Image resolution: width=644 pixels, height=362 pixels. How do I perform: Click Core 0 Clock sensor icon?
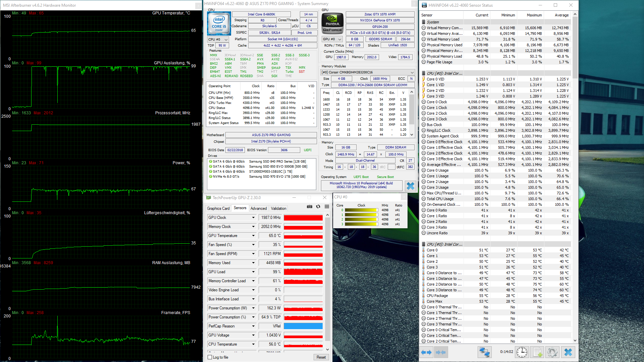click(x=424, y=102)
